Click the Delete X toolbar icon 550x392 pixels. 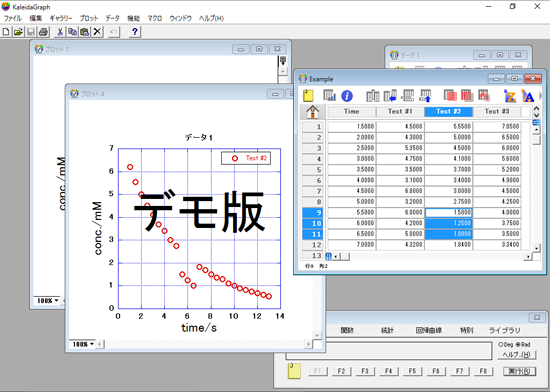(x=97, y=32)
